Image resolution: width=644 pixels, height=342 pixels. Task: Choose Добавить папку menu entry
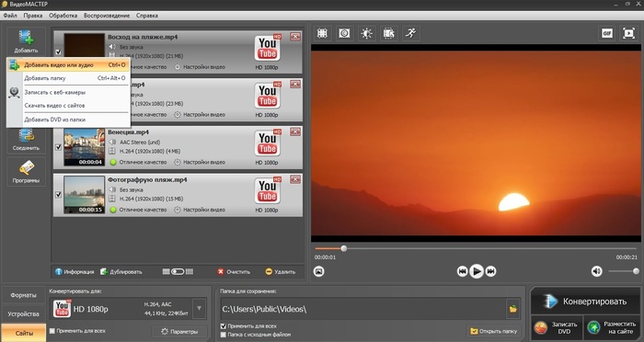(68, 78)
